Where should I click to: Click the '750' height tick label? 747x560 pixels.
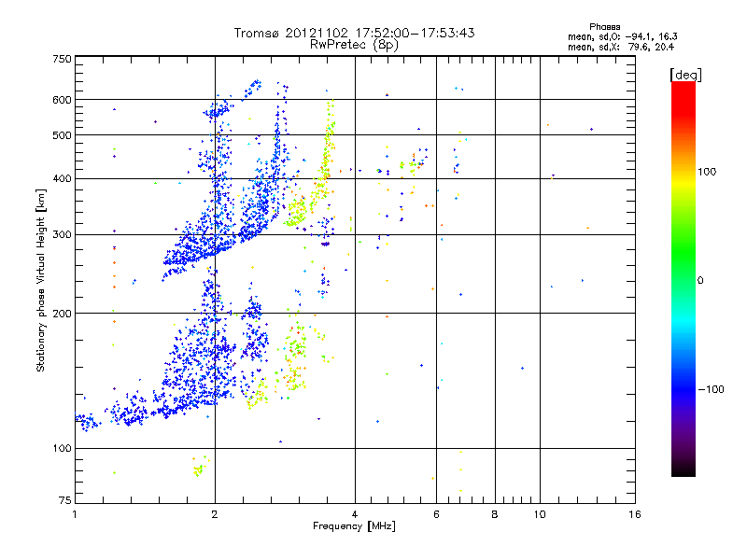pyautogui.click(x=62, y=59)
